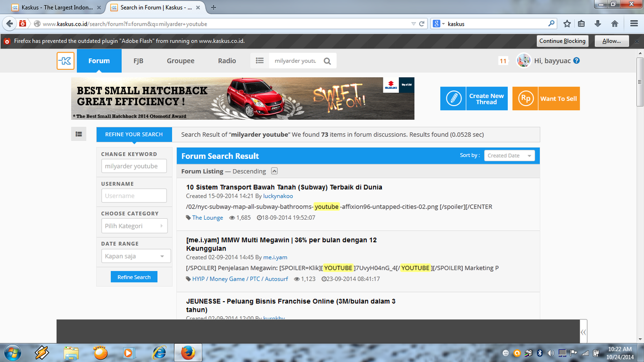The image size is (644, 362).
Task: Click the help question mark icon
Action: pyautogui.click(x=577, y=60)
